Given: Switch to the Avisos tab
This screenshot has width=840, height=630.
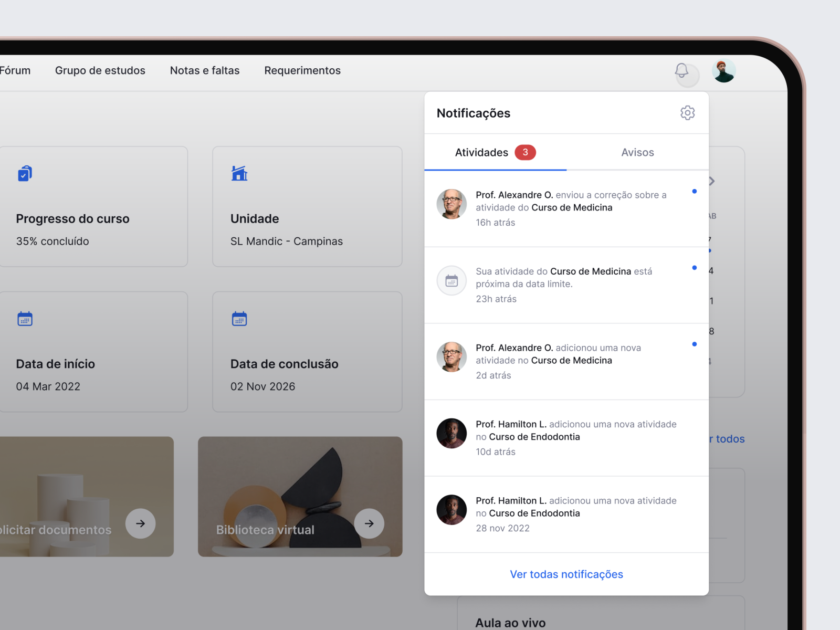Looking at the screenshot, I should (637, 152).
